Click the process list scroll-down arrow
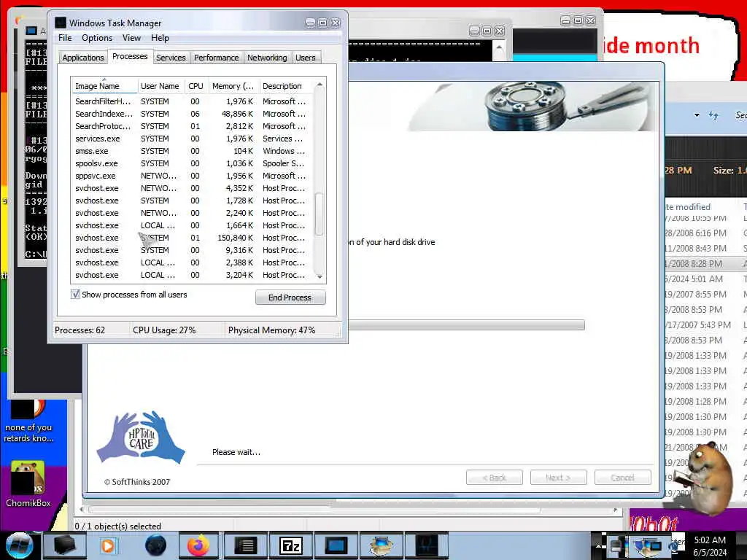 (x=320, y=276)
